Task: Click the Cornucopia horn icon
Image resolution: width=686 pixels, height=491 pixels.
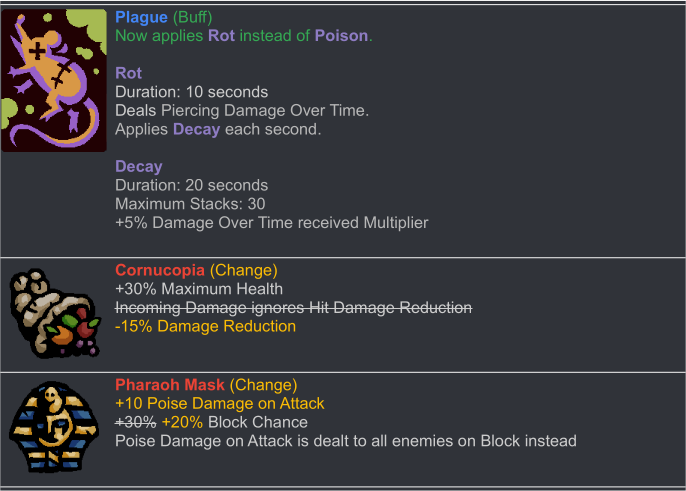Action: point(55,313)
